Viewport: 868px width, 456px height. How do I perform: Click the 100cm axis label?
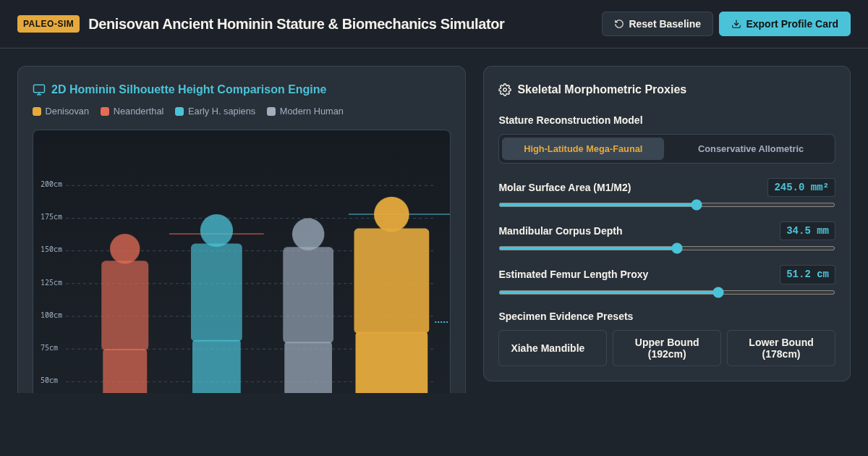(x=51, y=316)
